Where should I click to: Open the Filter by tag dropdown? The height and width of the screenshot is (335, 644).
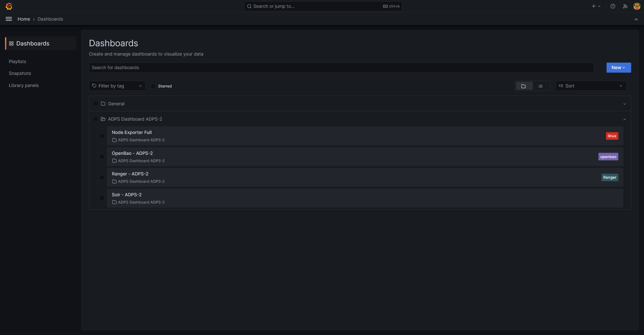(117, 86)
